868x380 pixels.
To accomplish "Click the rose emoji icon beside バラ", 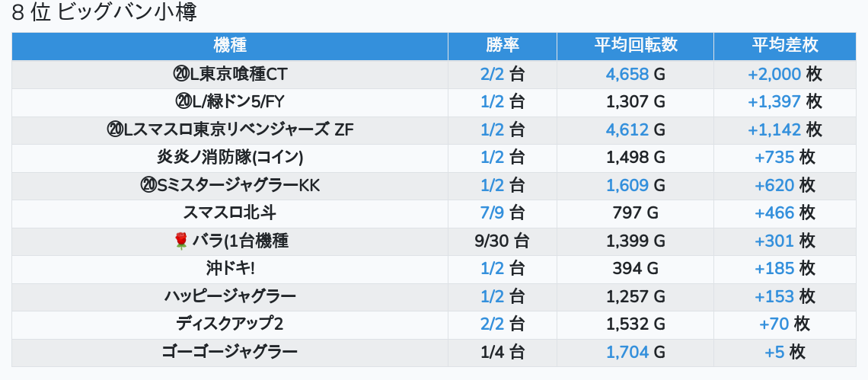I will coord(181,241).
